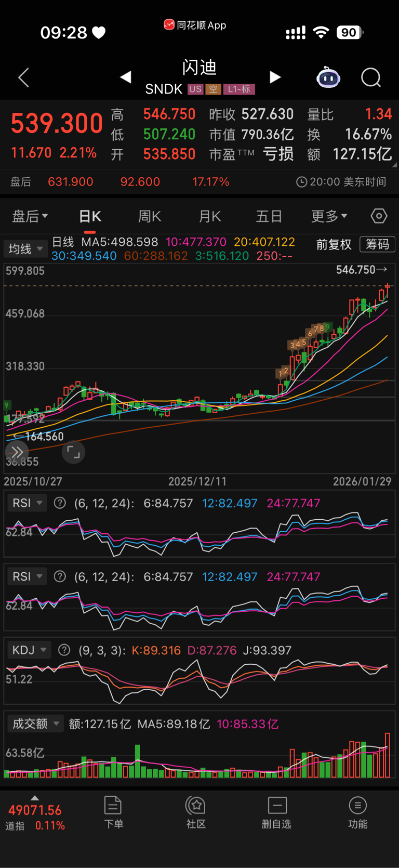Open chart settings hexagon icon
Viewport: 399px width, 868px height.
click(379, 216)
